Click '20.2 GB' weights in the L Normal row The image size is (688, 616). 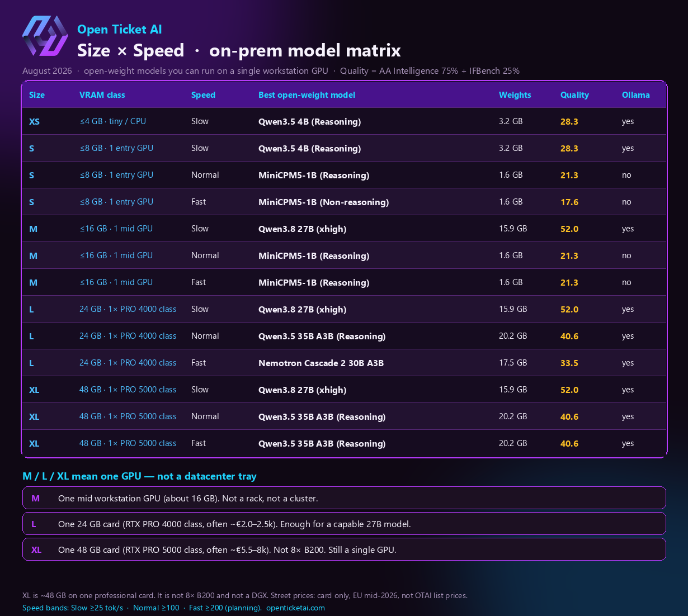click(x=513, y=336)
